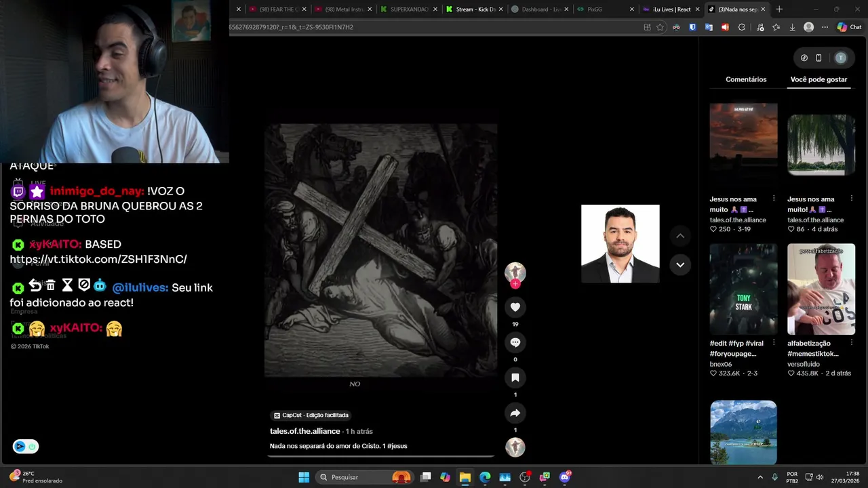The image size is (868, 488).
Task: Click the Bitwarden shield extension icon
Action: (x=692, y=27)
